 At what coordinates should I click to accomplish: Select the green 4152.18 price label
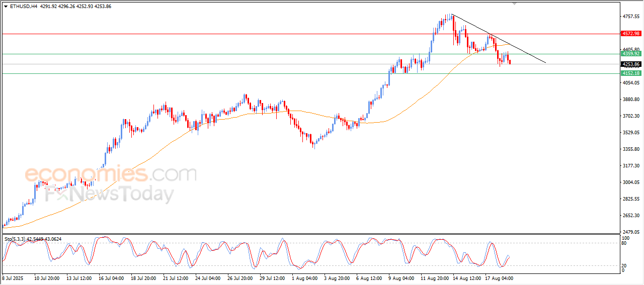630,73
